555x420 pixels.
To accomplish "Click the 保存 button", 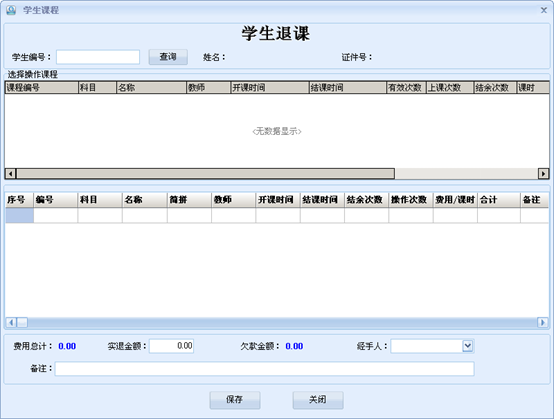I will [x=235, y=400].
